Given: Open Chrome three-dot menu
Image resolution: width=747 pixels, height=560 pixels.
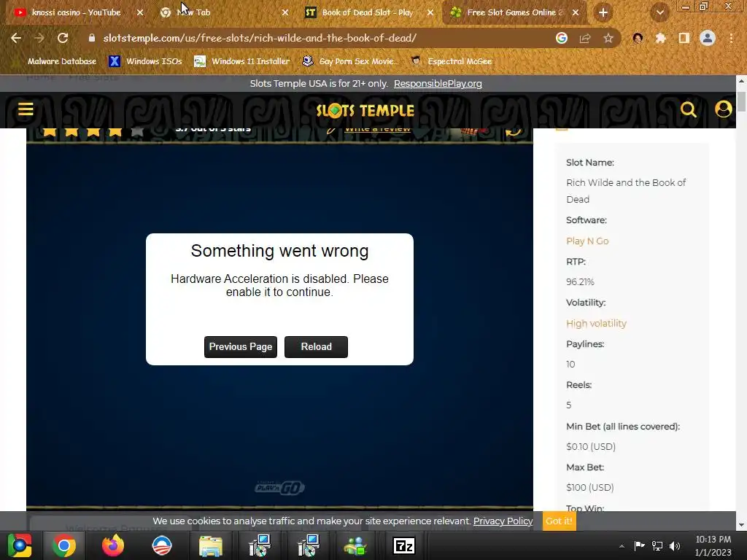Looking at the screenshot, I should coord(731,38).
